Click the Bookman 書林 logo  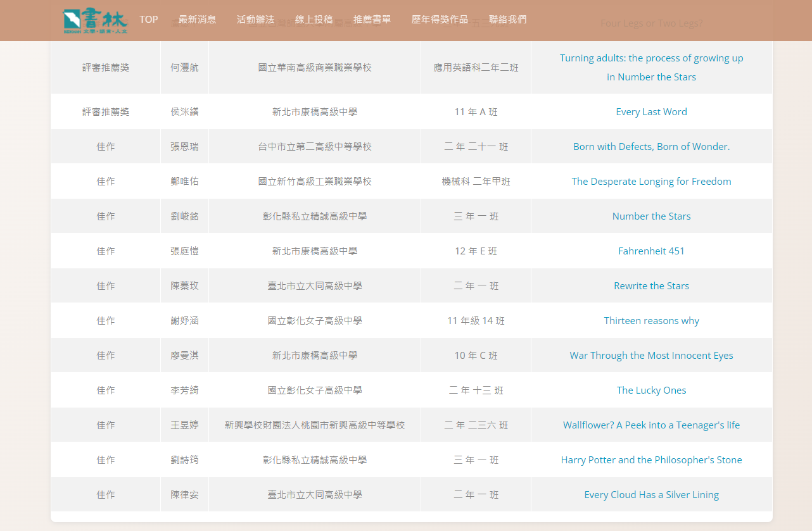click(x=95, y=21)
